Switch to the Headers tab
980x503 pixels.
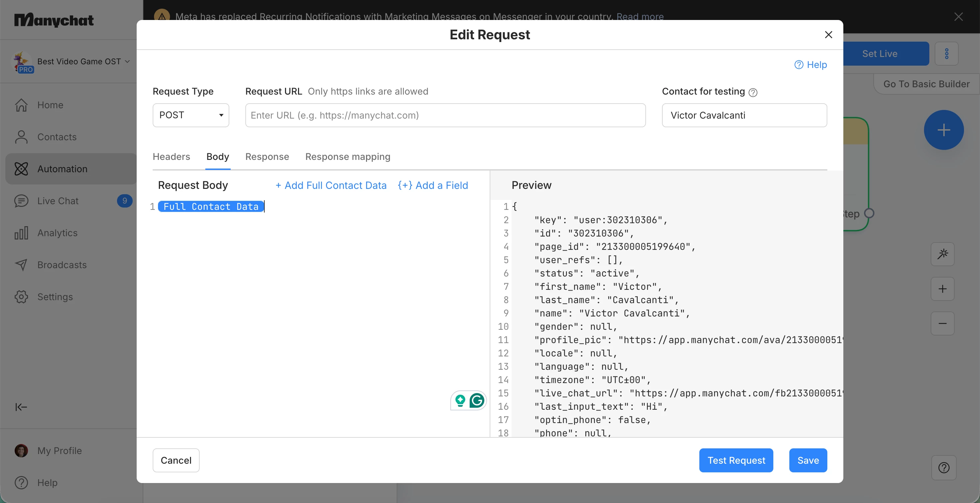[171, 157]
